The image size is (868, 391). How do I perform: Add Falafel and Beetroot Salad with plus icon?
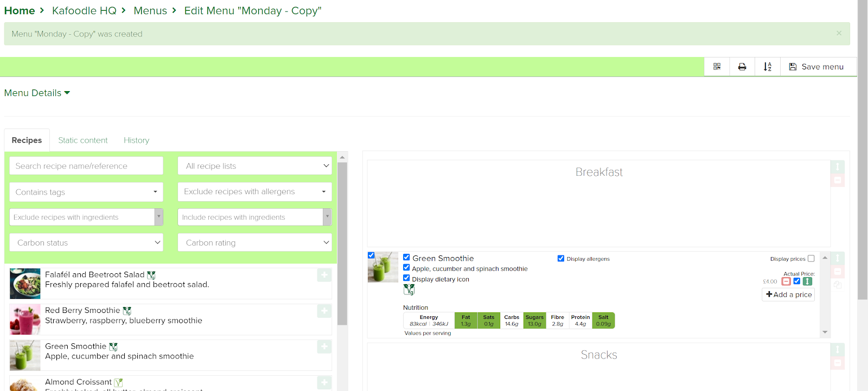324,275
